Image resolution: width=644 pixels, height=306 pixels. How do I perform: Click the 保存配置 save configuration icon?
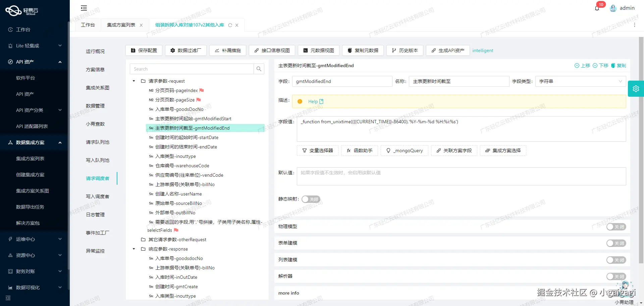coord(133,50)
